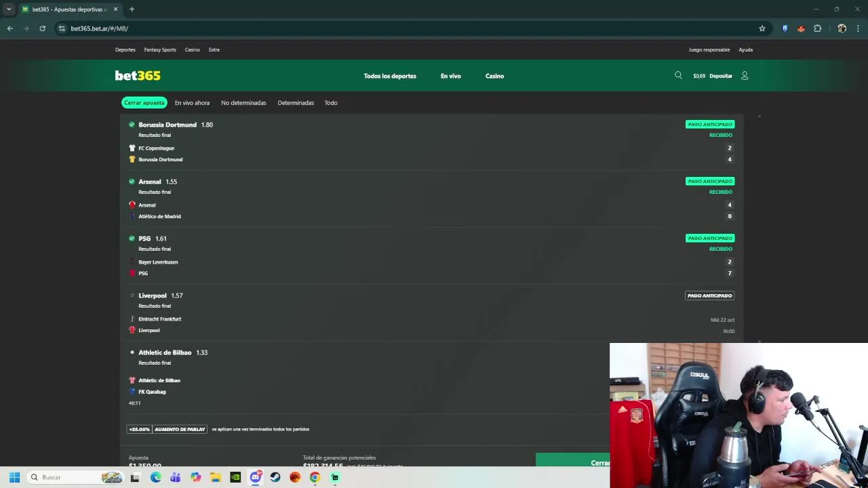
Task: Open the tab search dropdown arrow
Action: tap(9, 9)
